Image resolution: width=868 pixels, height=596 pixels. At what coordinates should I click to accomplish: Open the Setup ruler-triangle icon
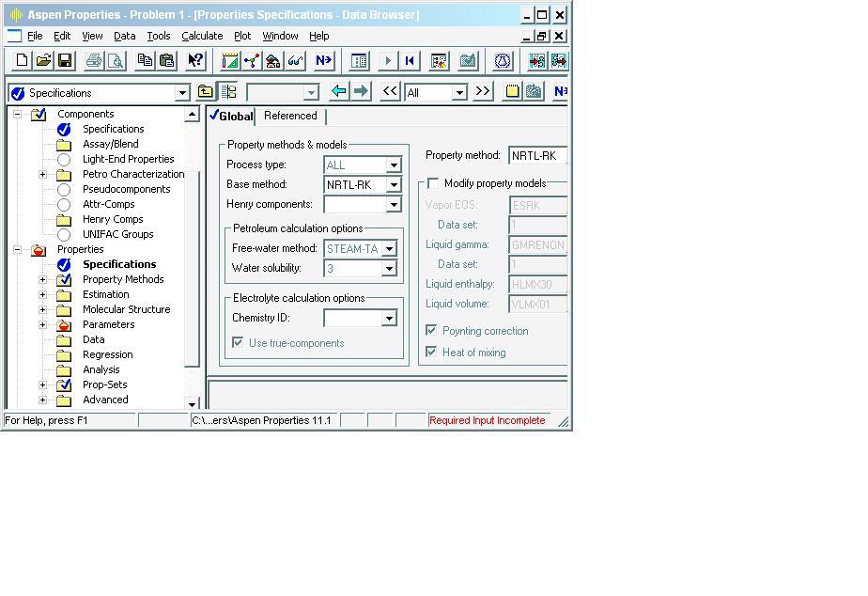point(230,60)
